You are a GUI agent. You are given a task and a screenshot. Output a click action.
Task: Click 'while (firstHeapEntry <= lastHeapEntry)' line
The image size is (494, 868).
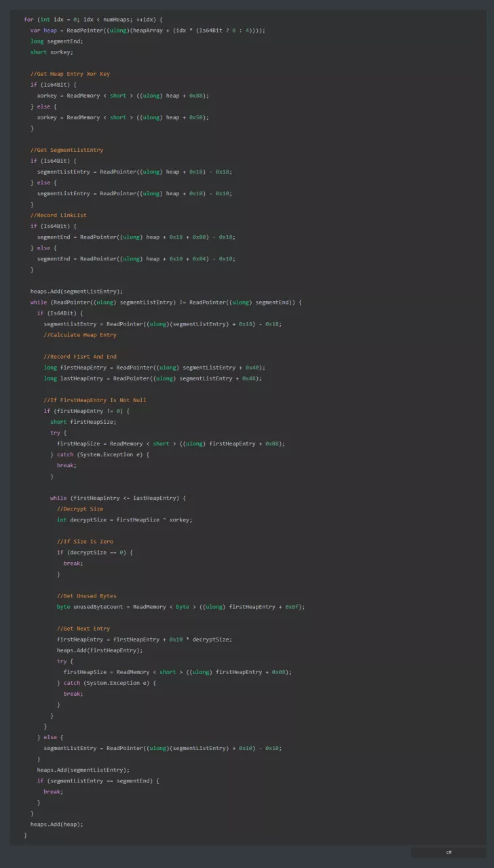click(118, 498)
